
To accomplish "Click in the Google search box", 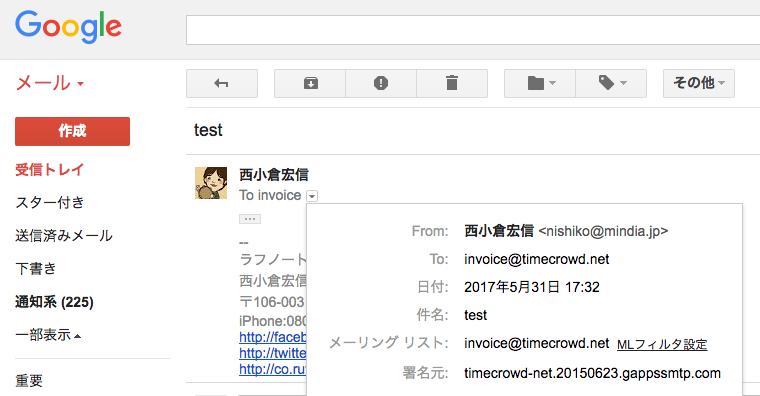I will [473, 30].
